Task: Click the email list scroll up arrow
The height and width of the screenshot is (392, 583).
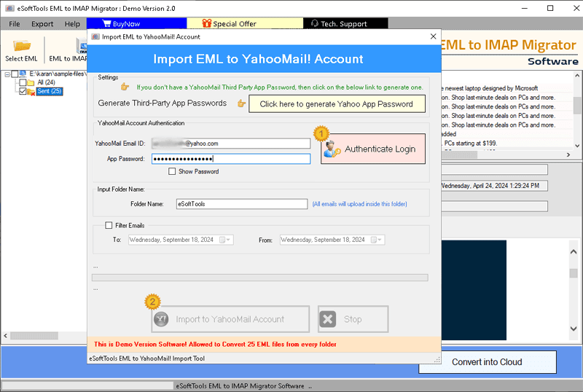Action: [577, 76]
